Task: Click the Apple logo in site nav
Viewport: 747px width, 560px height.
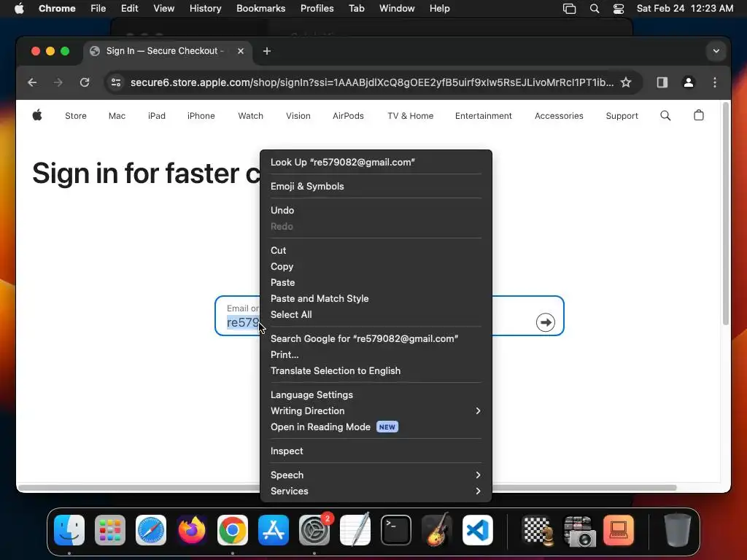Action: pyautogui.click(x=37, y=115)
